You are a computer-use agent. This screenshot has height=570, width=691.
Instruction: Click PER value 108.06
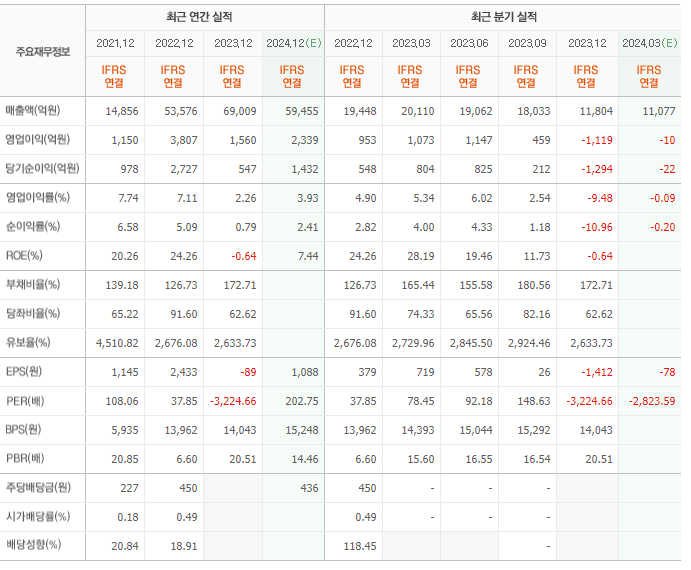(x=122, y=402)
